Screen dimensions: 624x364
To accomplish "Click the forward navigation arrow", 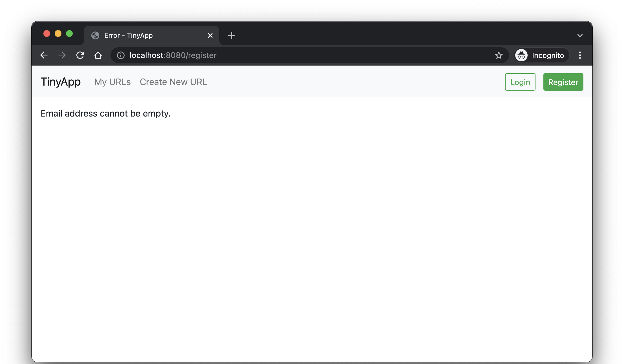I will point(62,55).
